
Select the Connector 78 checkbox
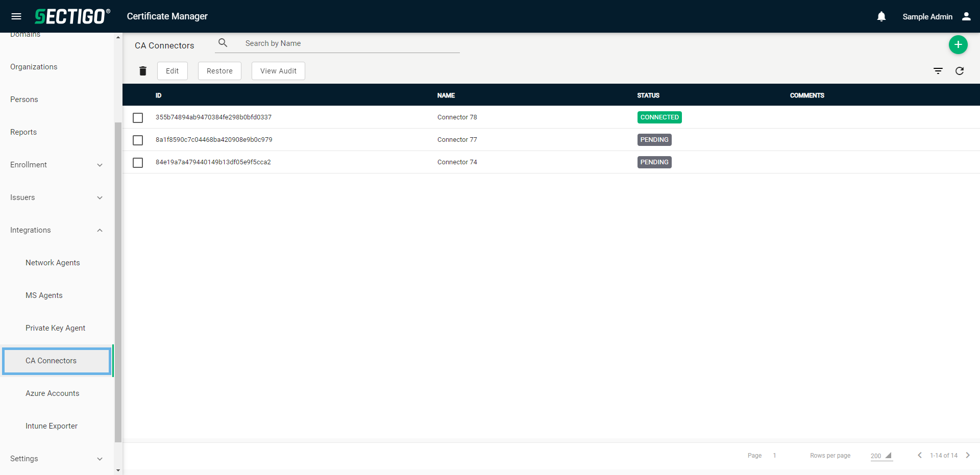tap(138, 118)
